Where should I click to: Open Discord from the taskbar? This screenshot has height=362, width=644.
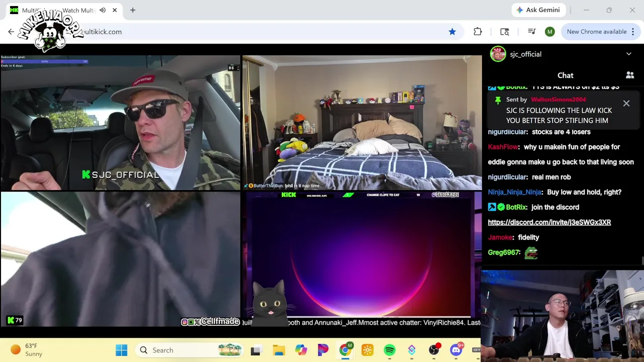tap(456, 350)
